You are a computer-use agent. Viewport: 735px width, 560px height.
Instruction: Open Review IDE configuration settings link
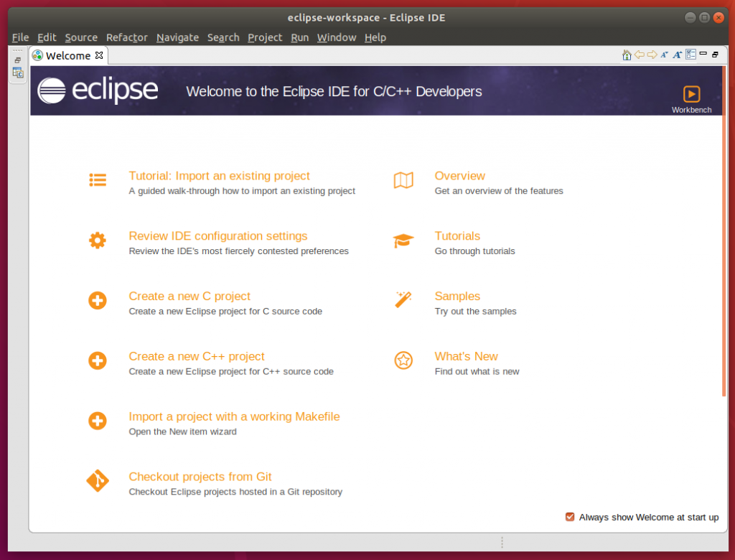coord(218,236)
